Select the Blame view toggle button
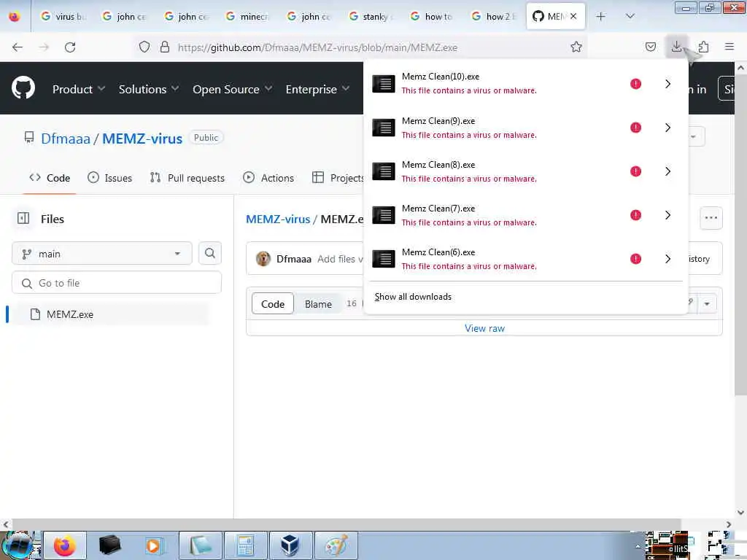The image size is (747, 560). tap(318, 304)
